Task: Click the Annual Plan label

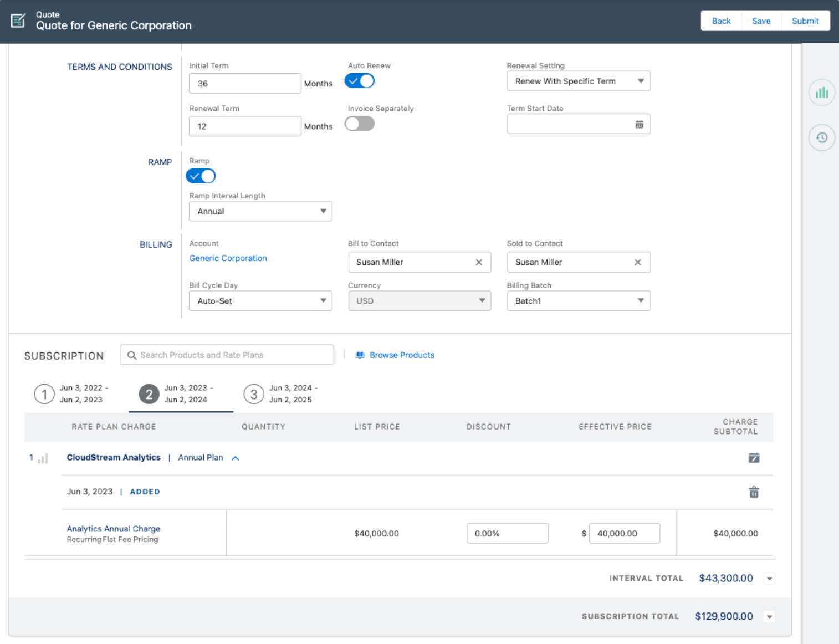Action: click(201, 458)
